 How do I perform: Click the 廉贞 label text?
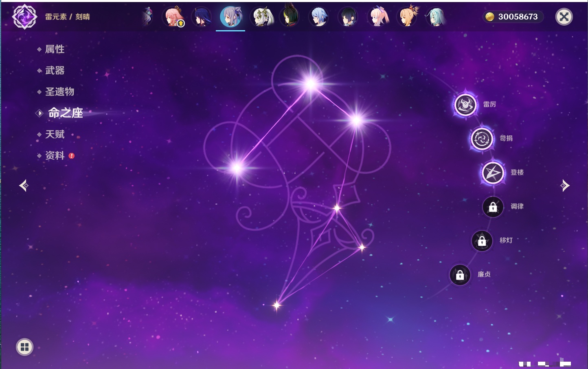coord(484,274)
